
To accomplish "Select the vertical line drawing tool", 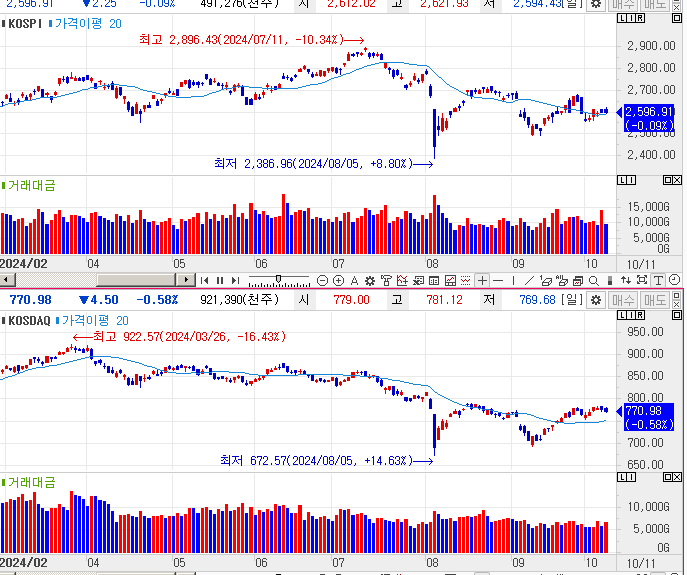I will click(513, 280).
